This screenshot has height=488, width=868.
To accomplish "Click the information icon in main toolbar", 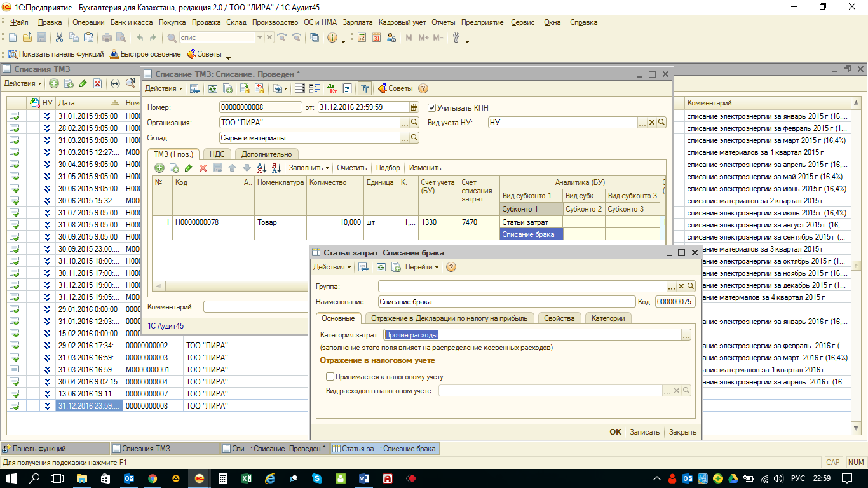I will point(332,37).
